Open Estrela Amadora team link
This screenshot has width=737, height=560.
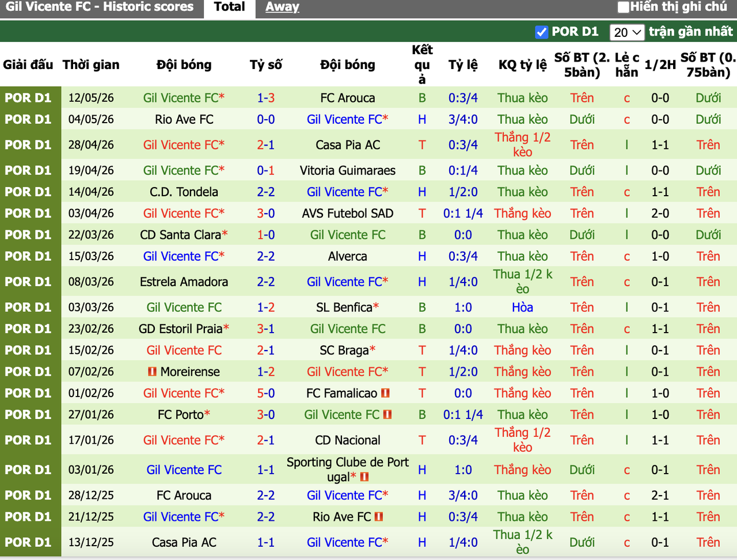tap(184, 282)
